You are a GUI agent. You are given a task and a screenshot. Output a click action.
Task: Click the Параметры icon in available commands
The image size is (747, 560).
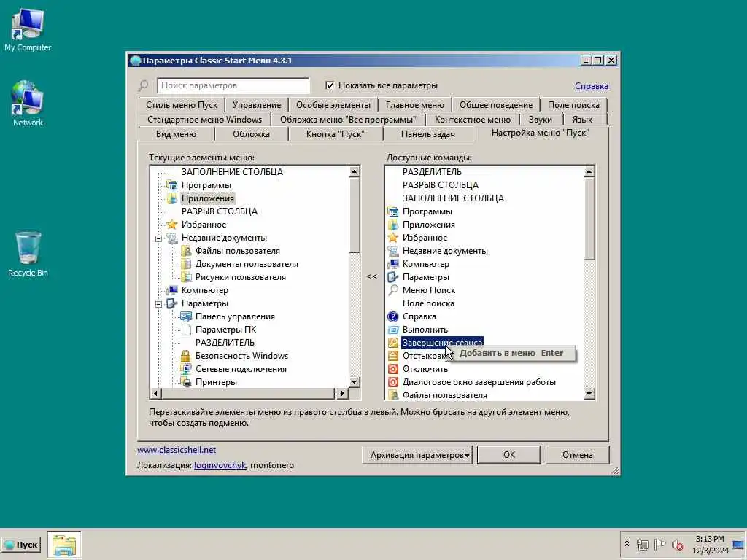(x=393, y=277)
